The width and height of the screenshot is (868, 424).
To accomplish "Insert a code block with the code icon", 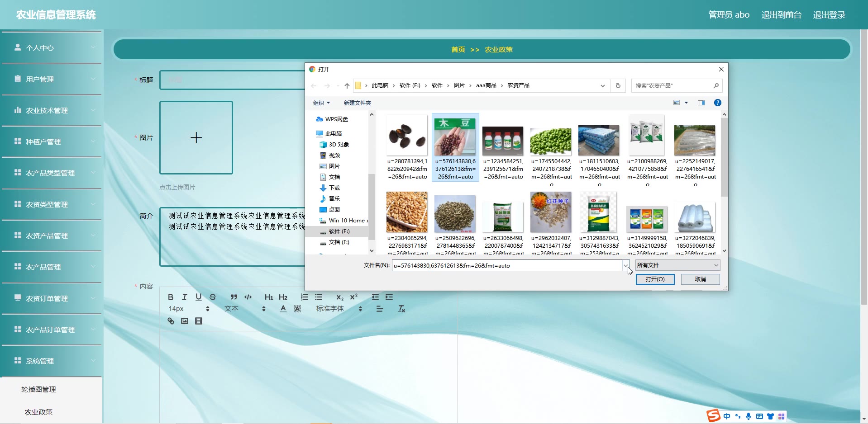I will [x=248, y=297].
